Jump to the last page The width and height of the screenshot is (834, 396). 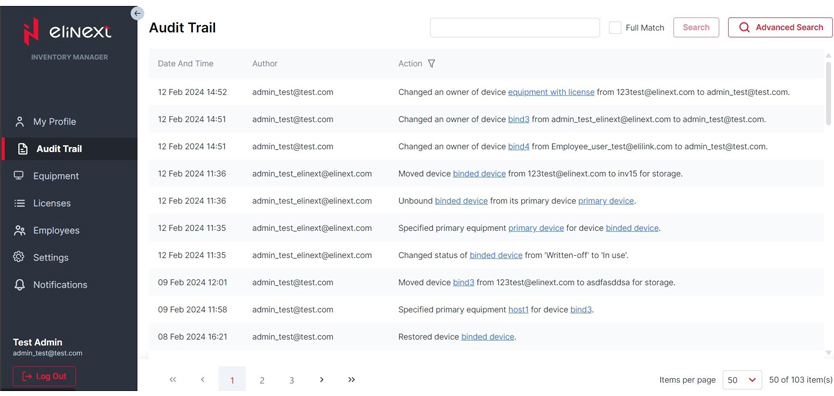[x=351, y=380]
